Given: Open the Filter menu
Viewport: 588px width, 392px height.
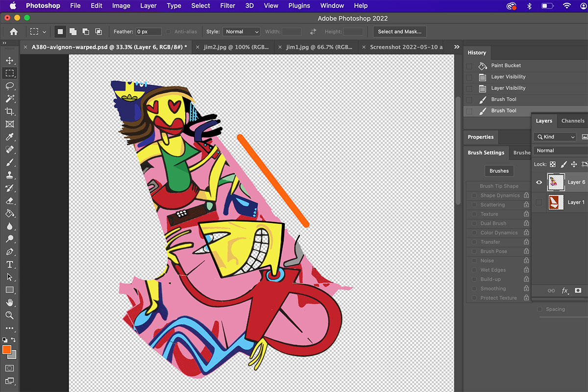Looking at the screenshot, I should 227,6.
